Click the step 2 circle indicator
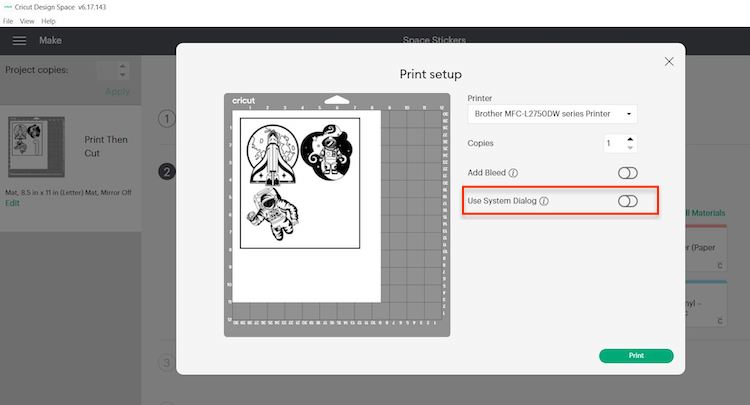Image resolution: width=750 pixels, height=405 pixels. pos(166,172)
